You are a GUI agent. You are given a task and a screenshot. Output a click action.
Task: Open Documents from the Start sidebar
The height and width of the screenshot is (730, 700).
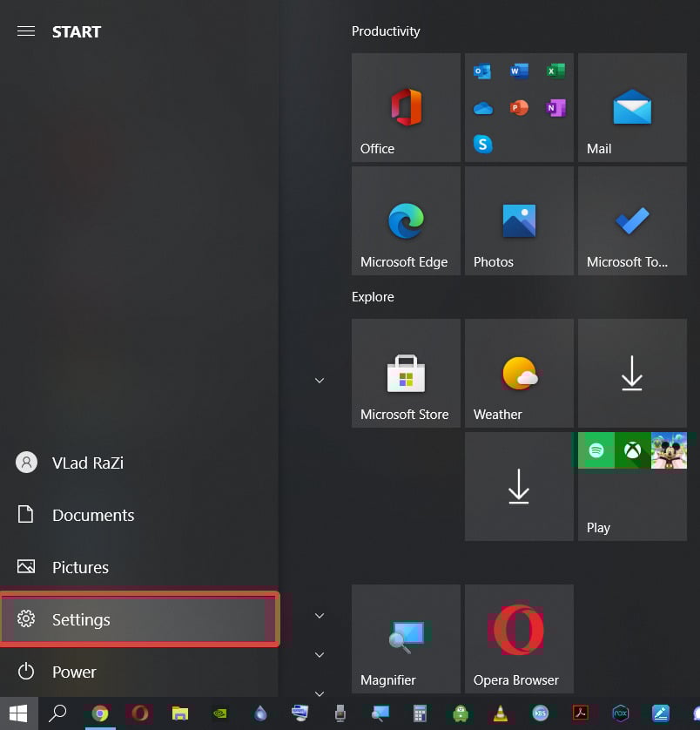(139, 515)
